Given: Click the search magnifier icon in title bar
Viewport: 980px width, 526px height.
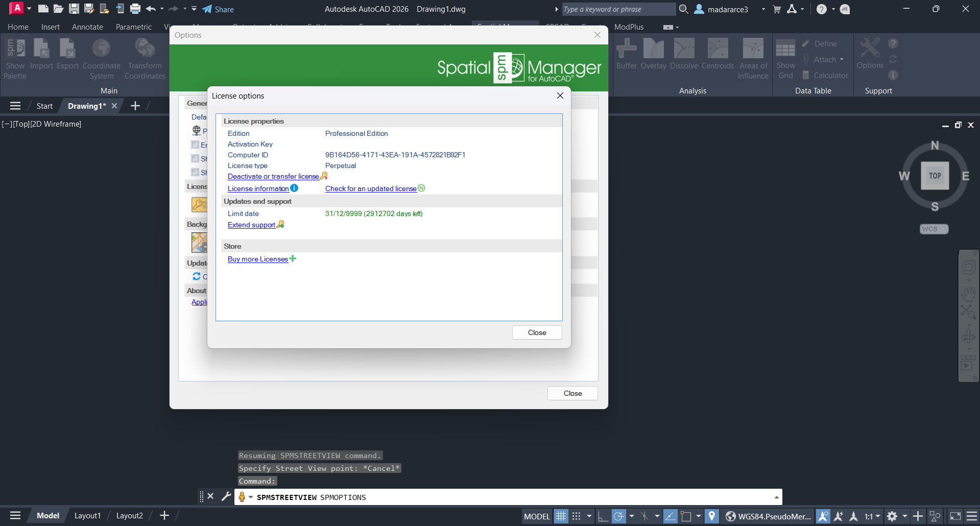Looking at the screenshot, I should (683, 9).
